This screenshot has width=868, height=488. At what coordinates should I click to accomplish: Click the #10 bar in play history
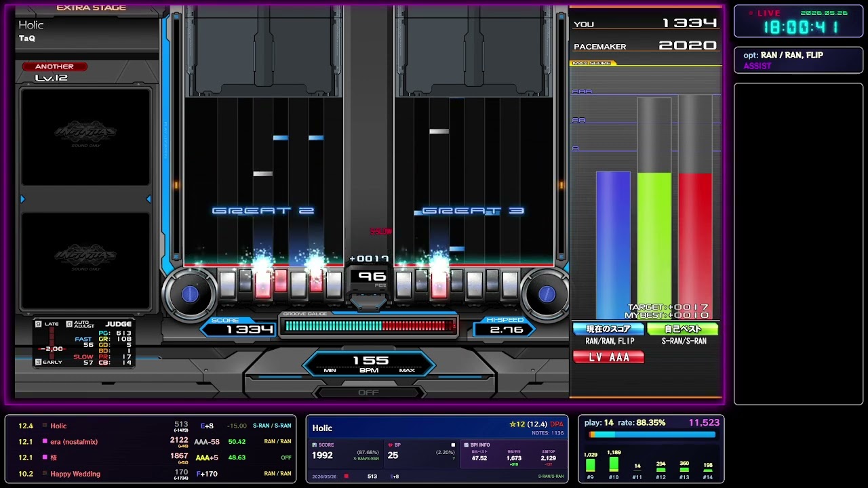coord(614,464)
